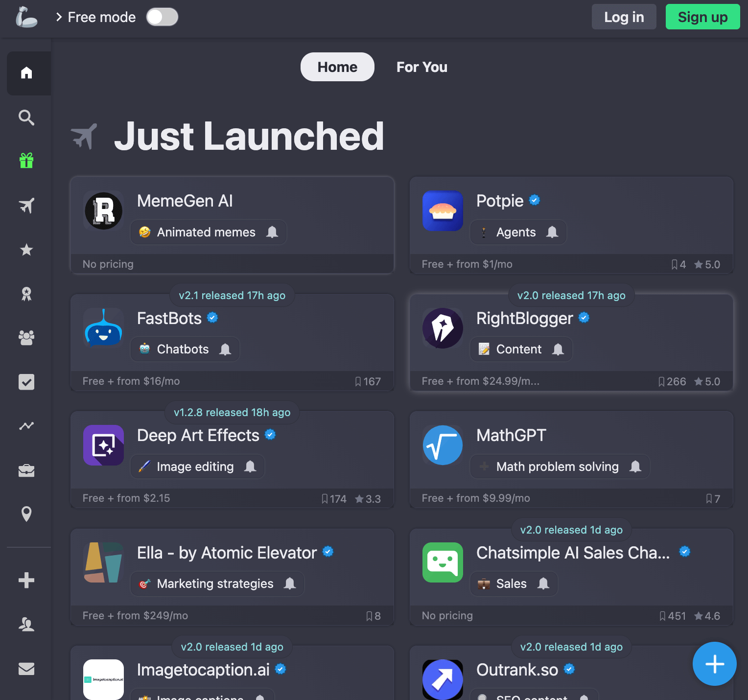Click the plus icon in the sidebar
The height and width of the screenshot is (700, 748).
click(26, 581)
